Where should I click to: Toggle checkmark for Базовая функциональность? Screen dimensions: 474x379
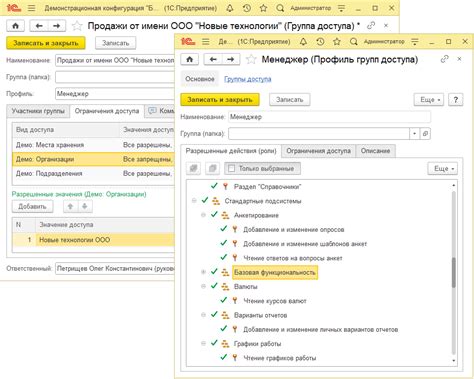[214, 272]
